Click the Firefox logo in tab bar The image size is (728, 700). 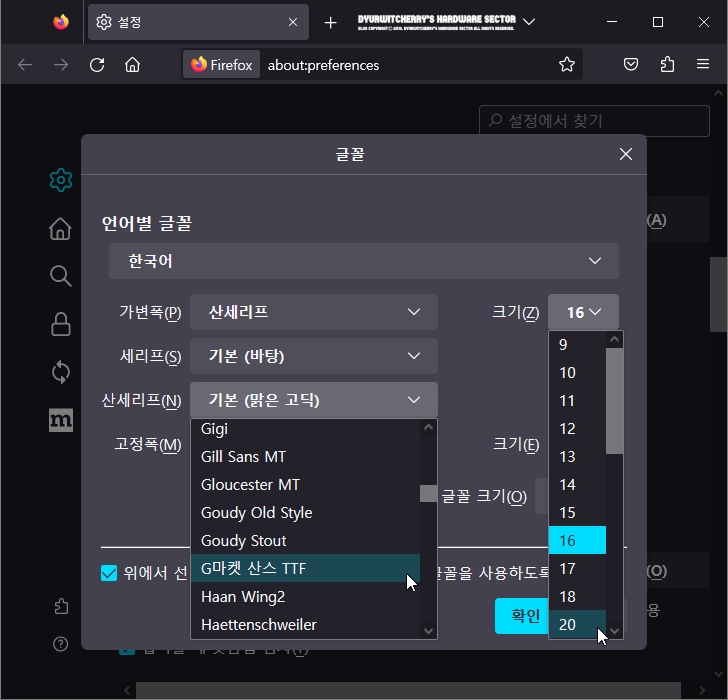click(x=61, y=22)
